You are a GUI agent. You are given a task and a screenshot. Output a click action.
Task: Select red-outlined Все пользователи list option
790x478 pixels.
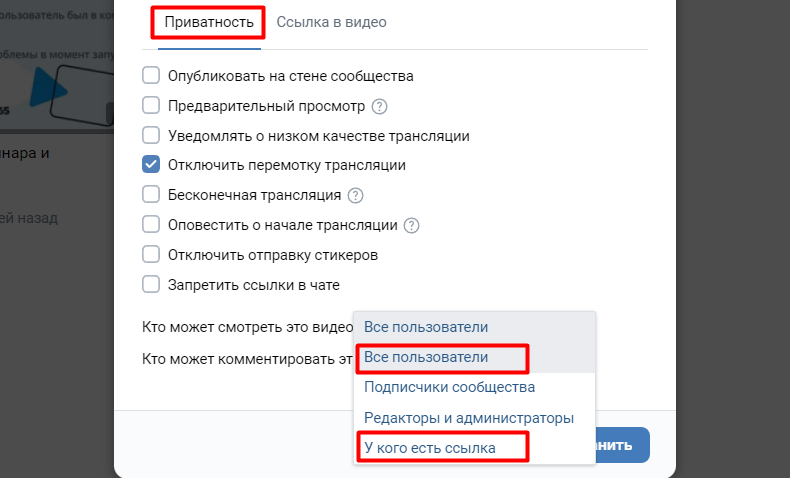(x=426, y=357)
